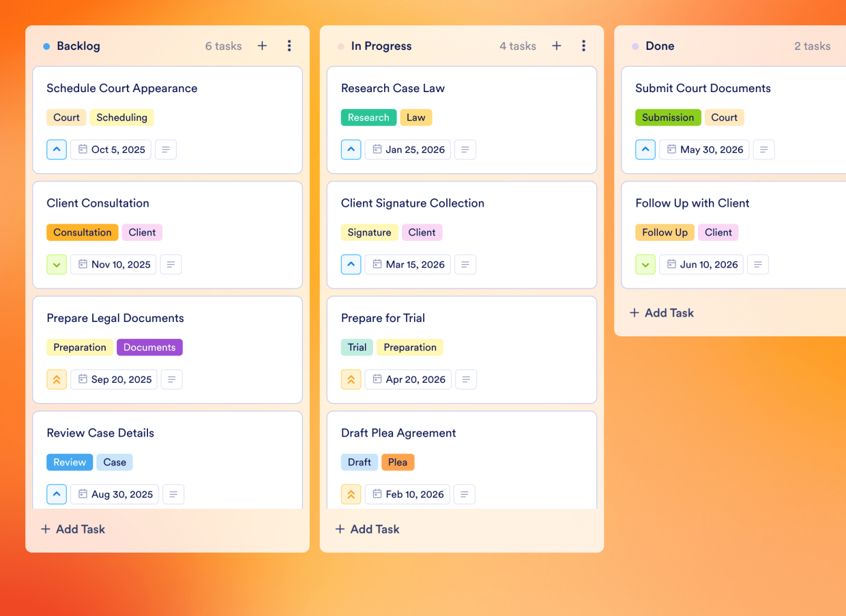The height and width of the screenshot is (616, 846).
Task: Click the description icon on Client Signature Collection
Action: [465, 264]
